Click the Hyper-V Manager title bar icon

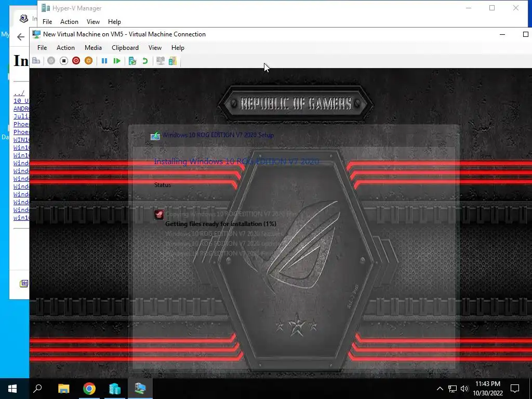tap(46, 8)
